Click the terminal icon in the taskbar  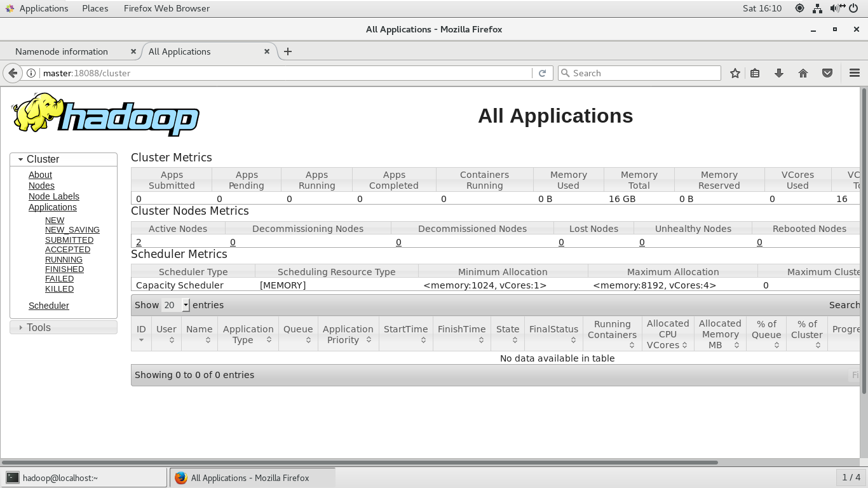pos(13,478)
